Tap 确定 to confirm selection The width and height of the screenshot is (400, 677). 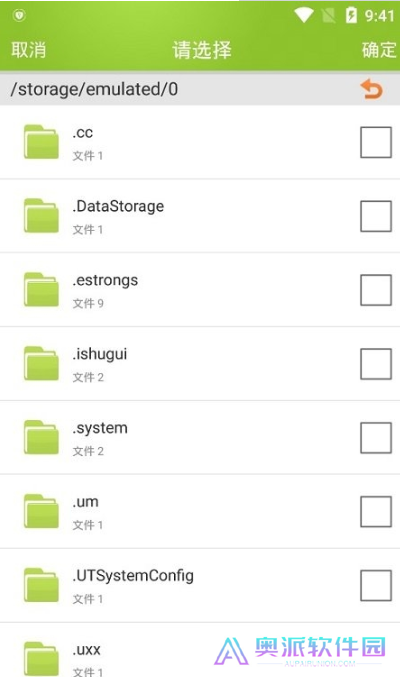tap(379, 50)
